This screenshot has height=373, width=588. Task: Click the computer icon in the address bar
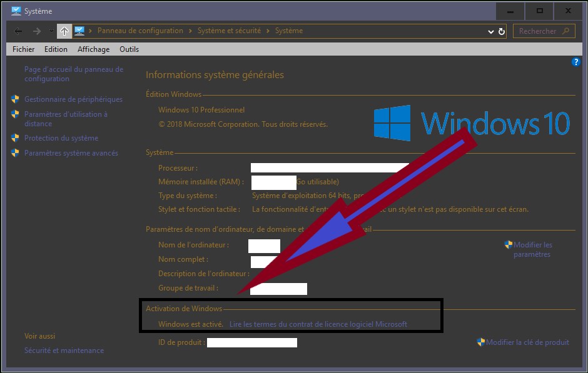click(x=79, y=31)
